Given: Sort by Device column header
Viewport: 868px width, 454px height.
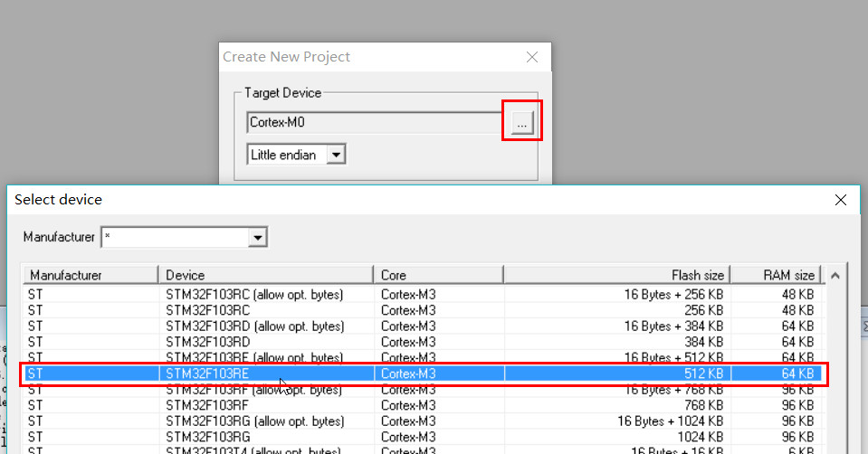Looking at the screenshot, I should point(266,275).
